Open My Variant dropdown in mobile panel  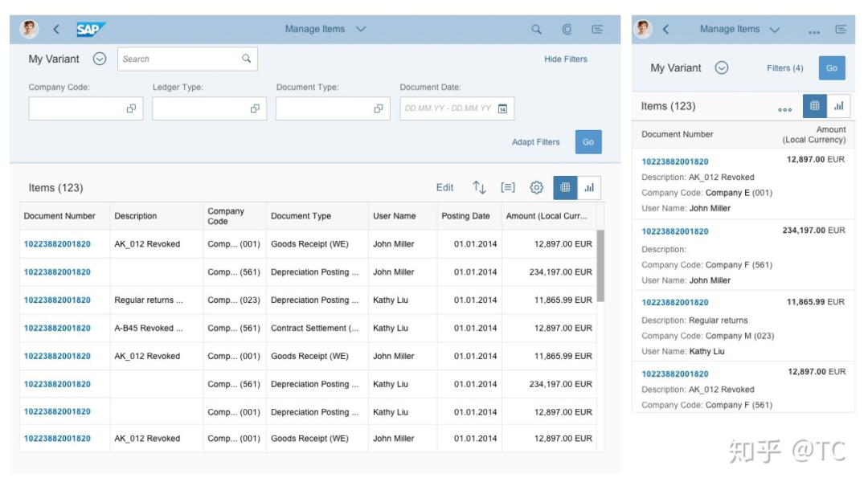(721, 67)
